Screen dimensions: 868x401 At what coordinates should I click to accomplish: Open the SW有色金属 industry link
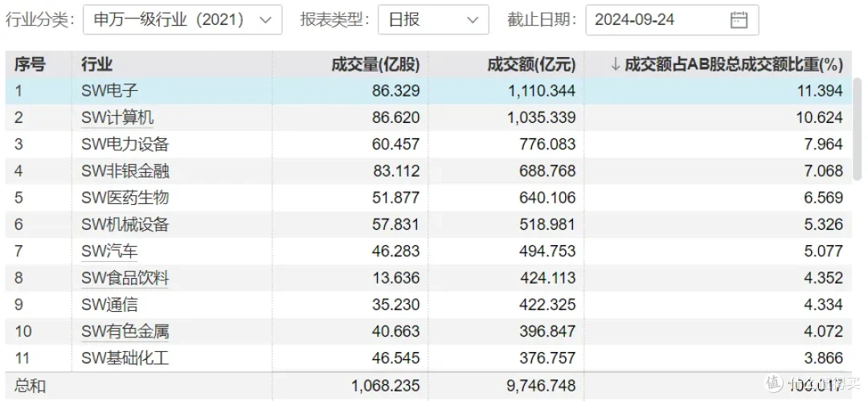pos(125,331)
